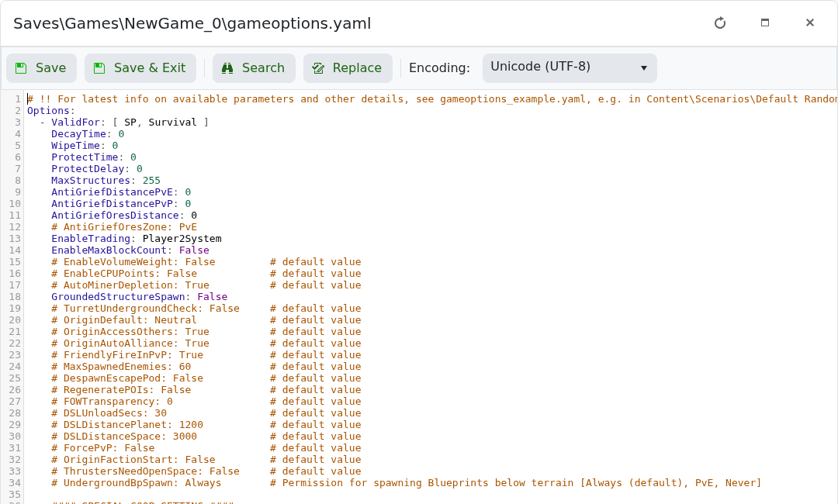838x504 pixels.
Task: Click 'GroundedStructureSpawn' key
Action: coord(118,297)
